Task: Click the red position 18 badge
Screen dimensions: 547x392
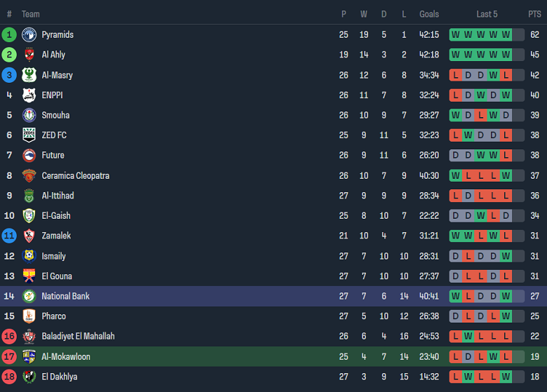Action: click(x=9, y=377)
